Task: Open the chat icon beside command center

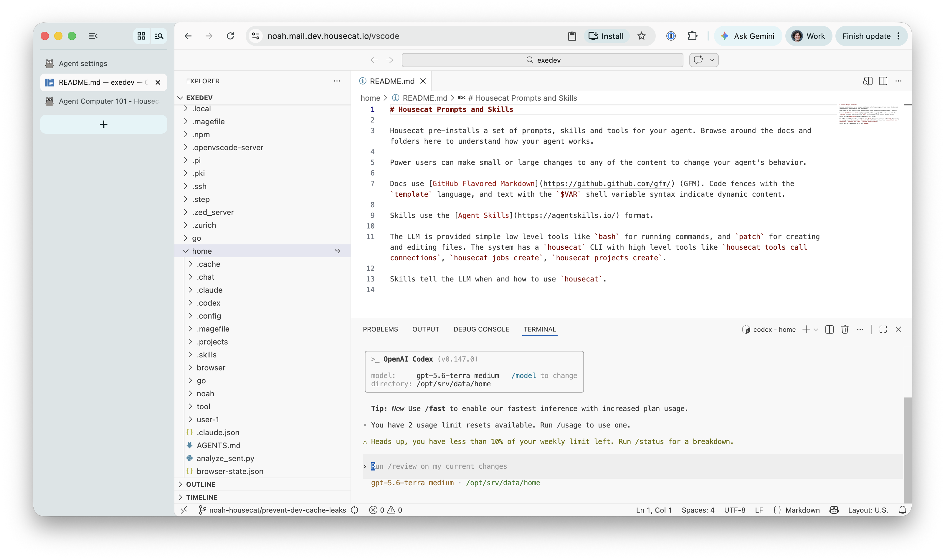Action: pos(698,60)
